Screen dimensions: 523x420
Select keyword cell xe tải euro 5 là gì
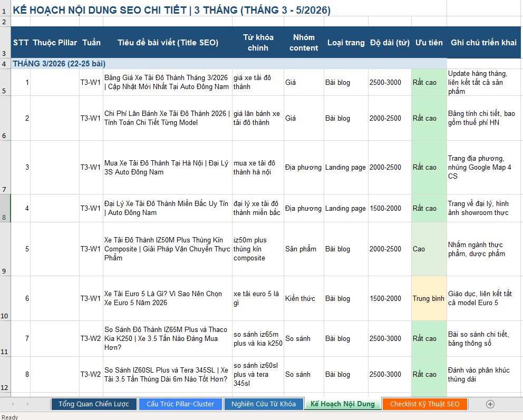click(x=258, y=298)
